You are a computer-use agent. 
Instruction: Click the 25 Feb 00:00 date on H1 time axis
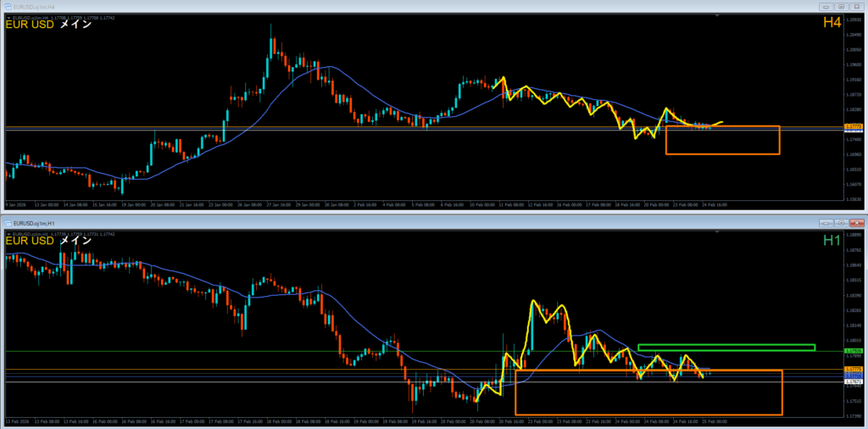click(x=714, y=421)
